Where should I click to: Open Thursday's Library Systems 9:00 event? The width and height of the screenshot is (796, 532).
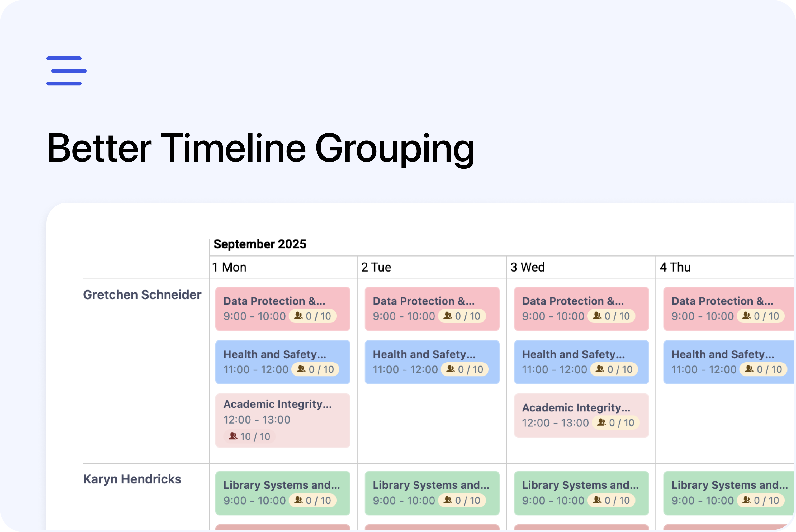729,493
